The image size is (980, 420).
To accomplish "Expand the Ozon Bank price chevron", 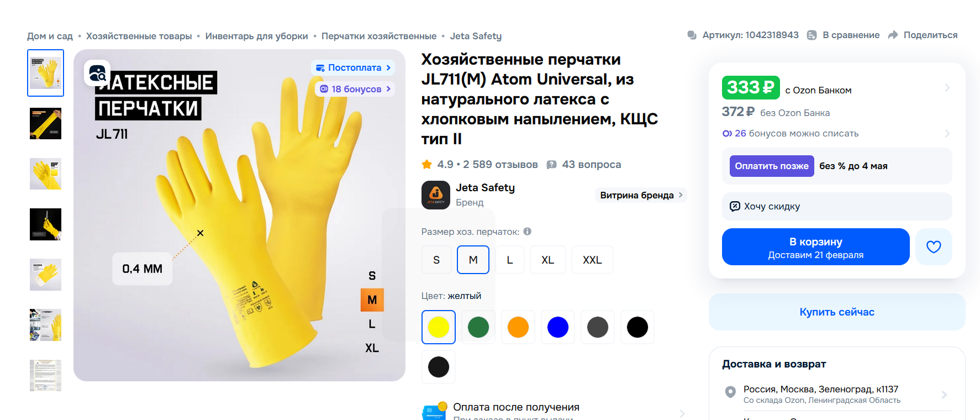I will coord(947,88).
